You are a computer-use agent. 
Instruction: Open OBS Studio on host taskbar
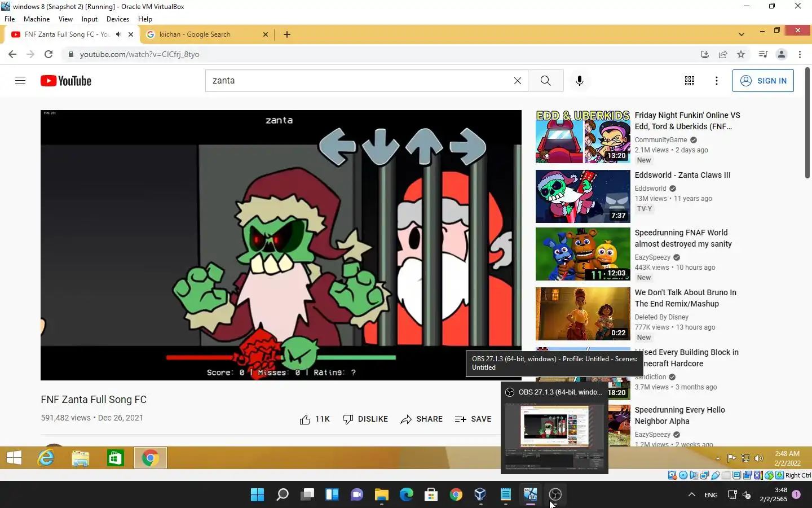click(x=555, y=494)
